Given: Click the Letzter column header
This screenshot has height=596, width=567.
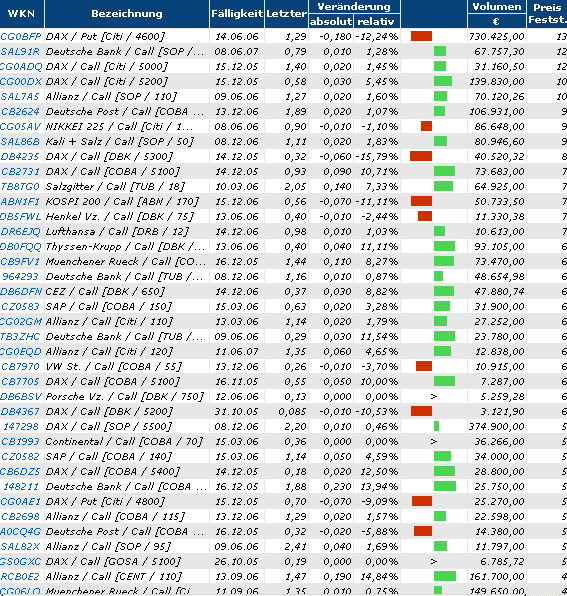Looking at the screenshot, I should click(x=287, y=14).
